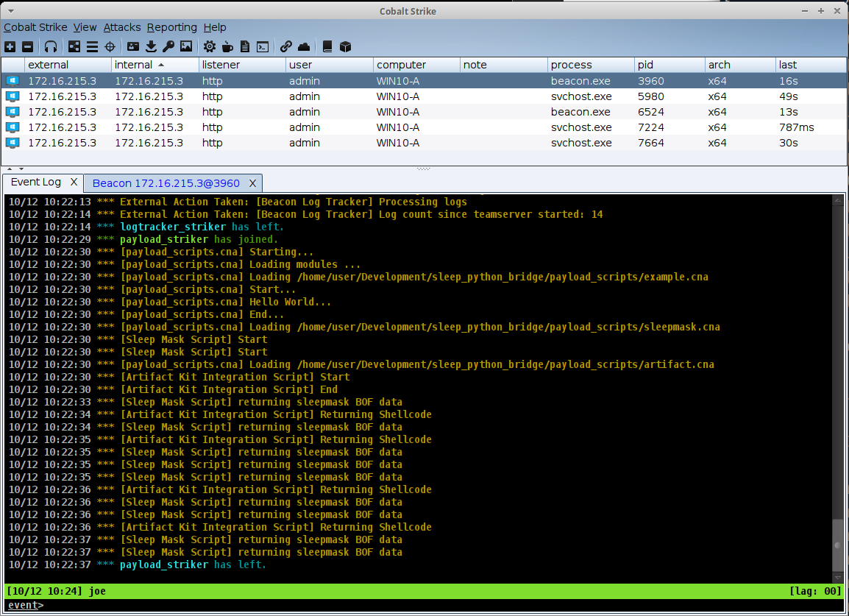The height and width of the screenshot is (616, 849).
Task: Click the plus icon for new connection
Action: [x=10, y=46]
